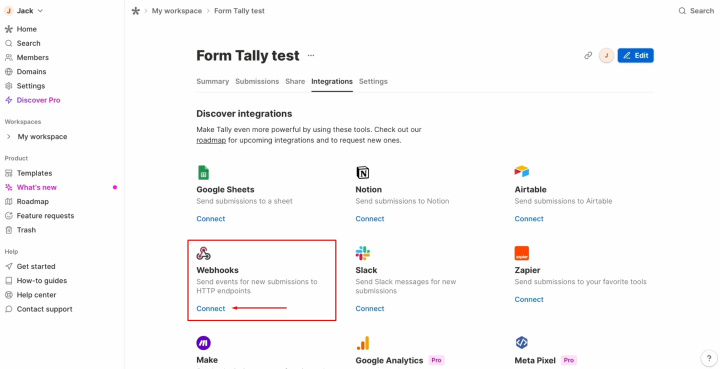The width and height of the screenshot is (720, 369).
Task: Follow the roadmap link in description
Action: click(x=211, y=140)
